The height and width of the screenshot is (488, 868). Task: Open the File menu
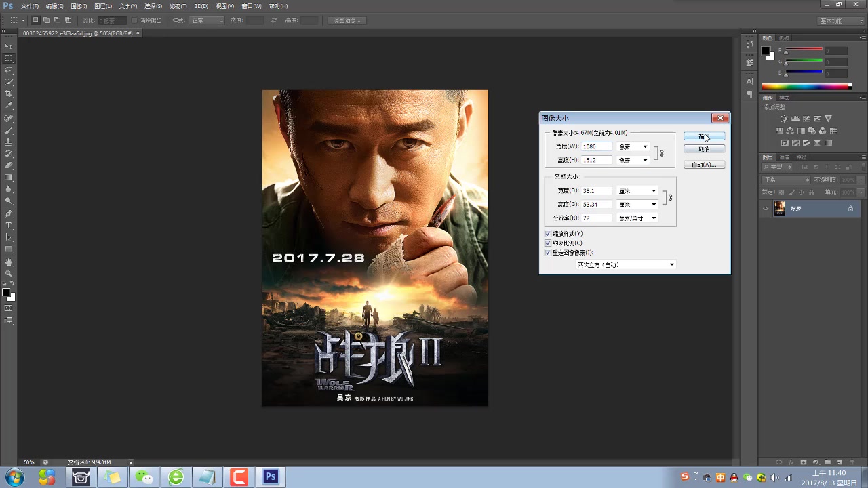[30, 6]
